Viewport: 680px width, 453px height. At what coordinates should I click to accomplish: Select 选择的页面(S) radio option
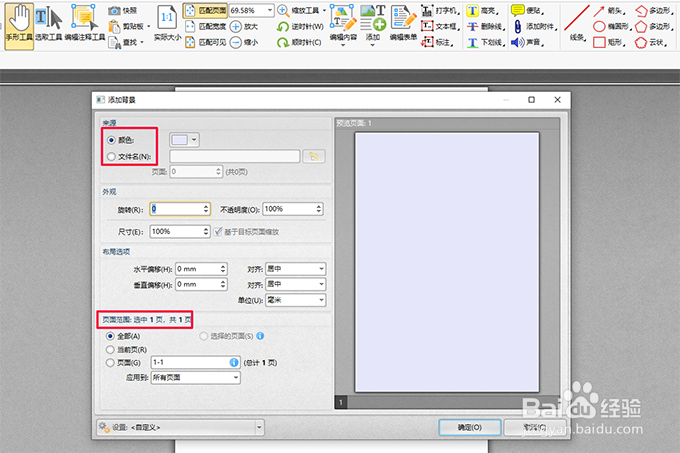pyautogui.click(x=203, y=336)
